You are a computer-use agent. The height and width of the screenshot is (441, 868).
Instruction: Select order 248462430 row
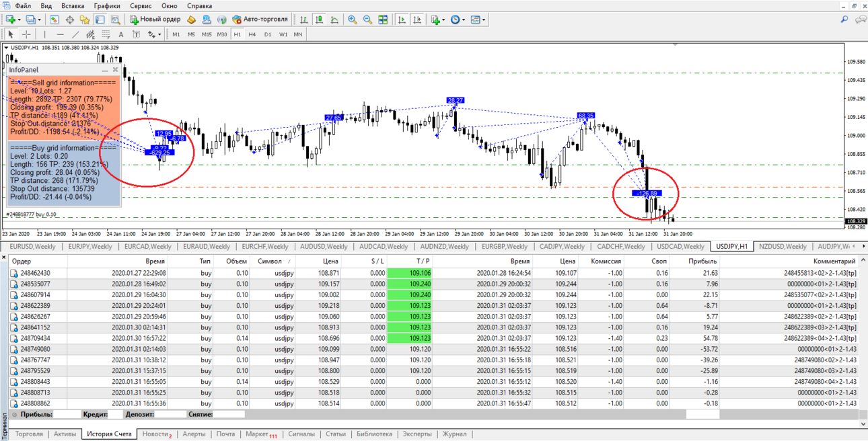coord(434,274)
